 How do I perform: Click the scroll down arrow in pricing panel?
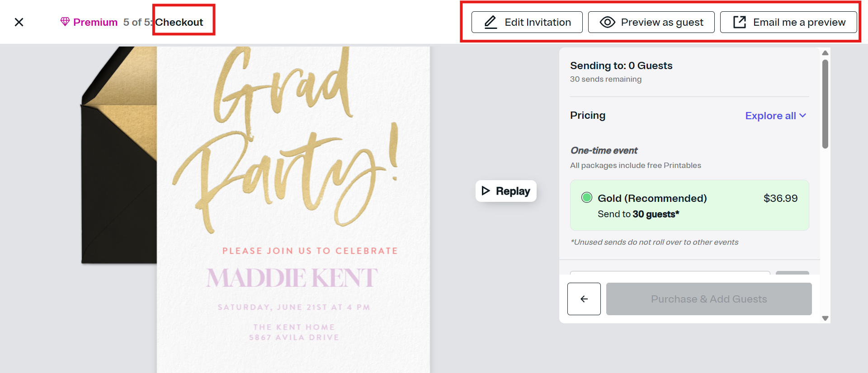[825, 318]
